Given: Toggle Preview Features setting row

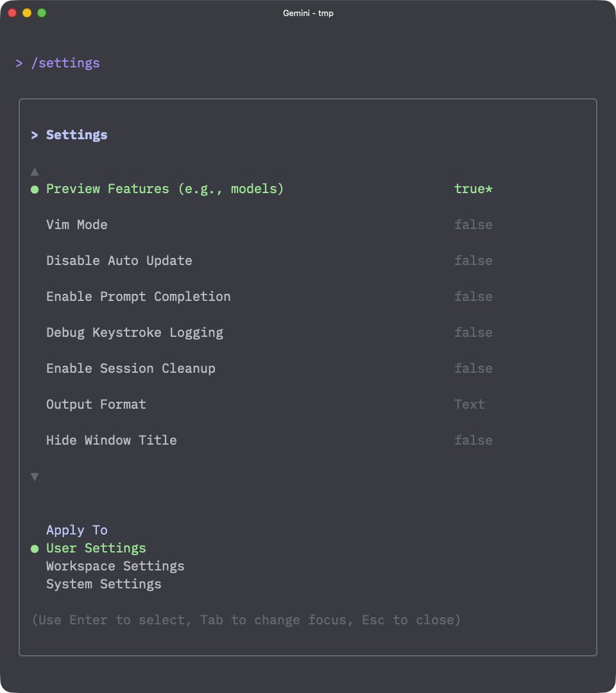Looking at the screenshot, I should (x=261, y=189).
